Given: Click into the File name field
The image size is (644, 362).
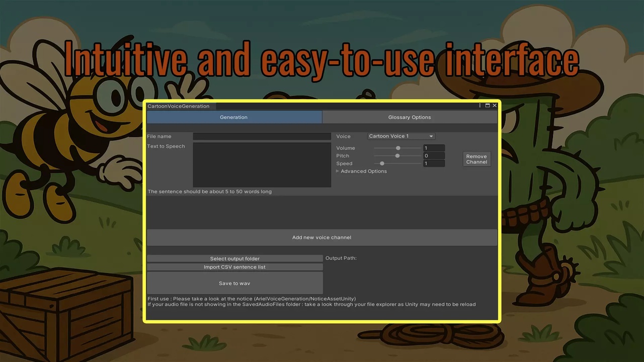Looking at the screenshot, I should (262, 136).
